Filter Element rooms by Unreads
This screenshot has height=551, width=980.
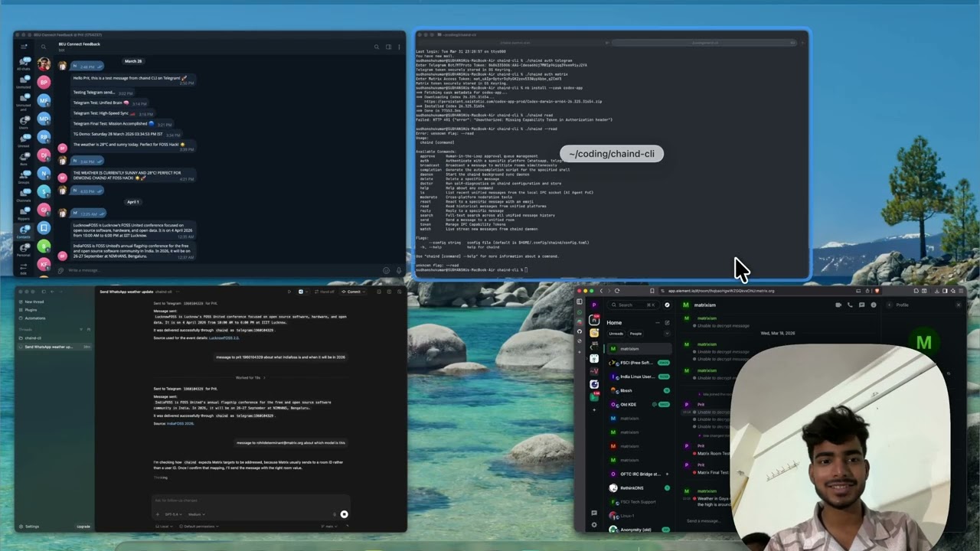point(616,334)
